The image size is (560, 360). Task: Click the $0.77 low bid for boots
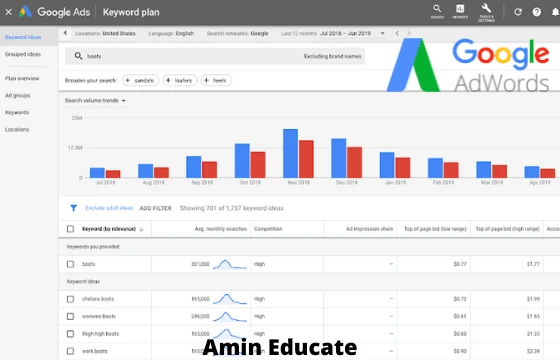click(460, 264)
